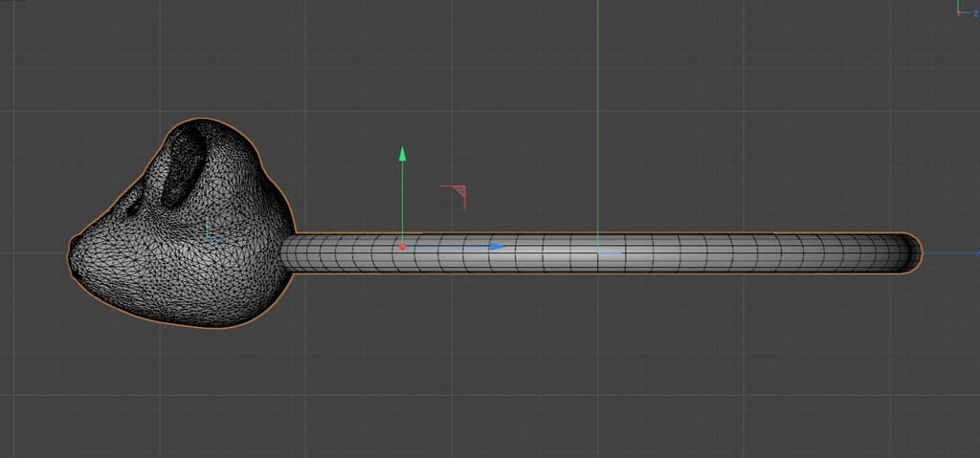Select the capsule tube object
This screenshot has height=458, width=980.
pos(600,253)
